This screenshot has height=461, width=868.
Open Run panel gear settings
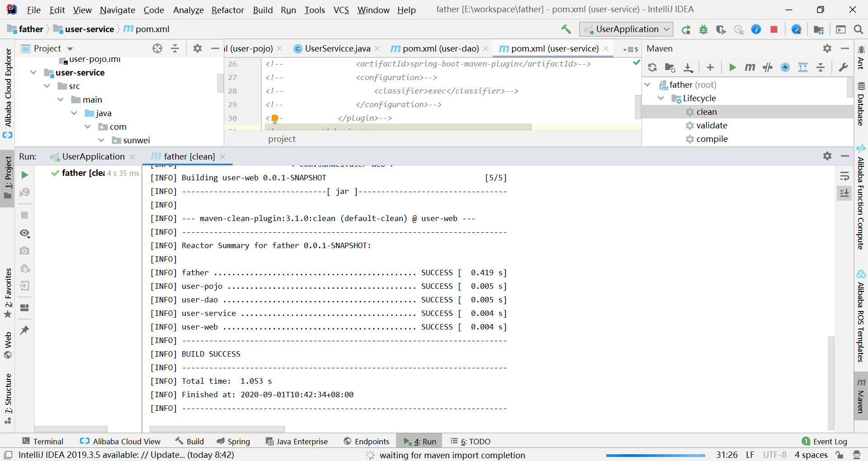click(x=827, y=156)
